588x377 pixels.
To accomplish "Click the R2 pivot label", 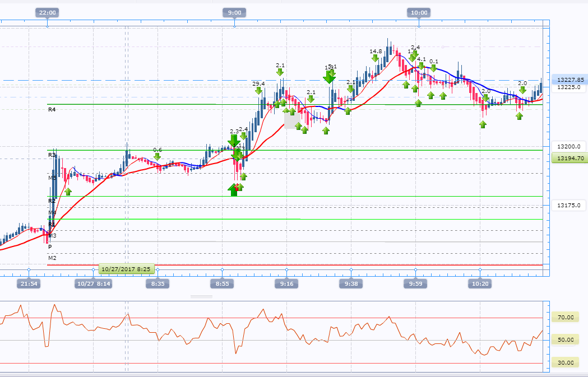I will (52, 201).
